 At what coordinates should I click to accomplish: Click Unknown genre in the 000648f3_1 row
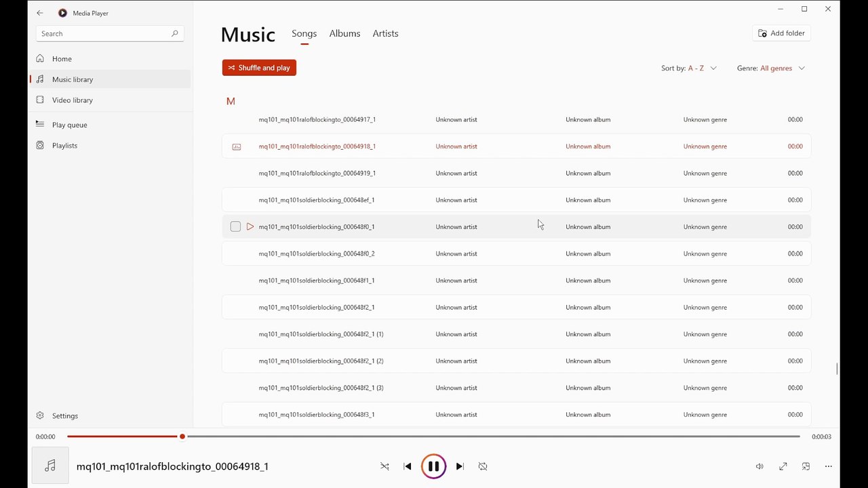(x=705, y=414)
